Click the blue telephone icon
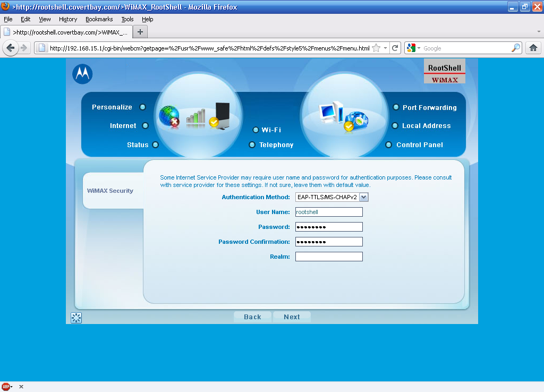This screenshot has height=392, width=544. point(356,121)
